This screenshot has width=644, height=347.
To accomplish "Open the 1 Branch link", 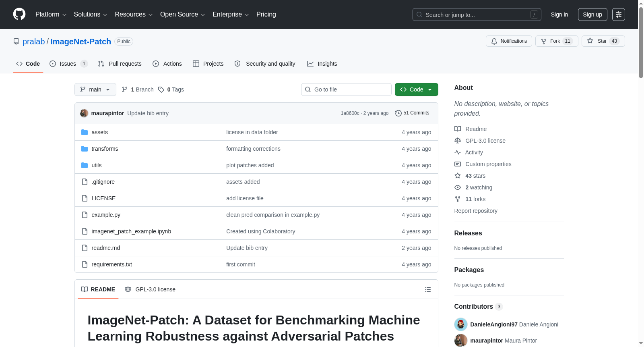I will pos(138,89).
